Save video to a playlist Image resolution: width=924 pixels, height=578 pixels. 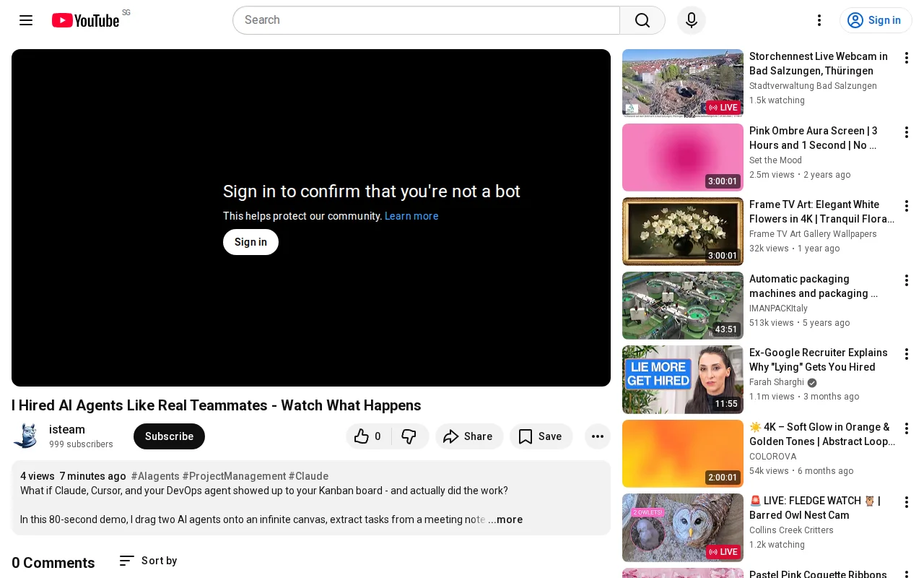[x=541, y=436]
